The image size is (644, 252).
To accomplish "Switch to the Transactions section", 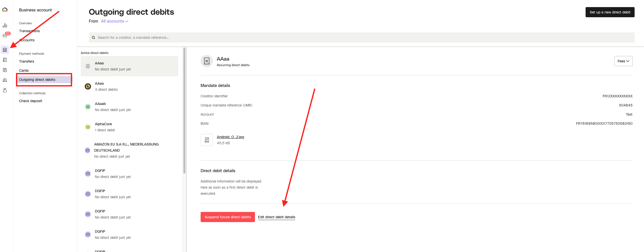I will point(29,31).
